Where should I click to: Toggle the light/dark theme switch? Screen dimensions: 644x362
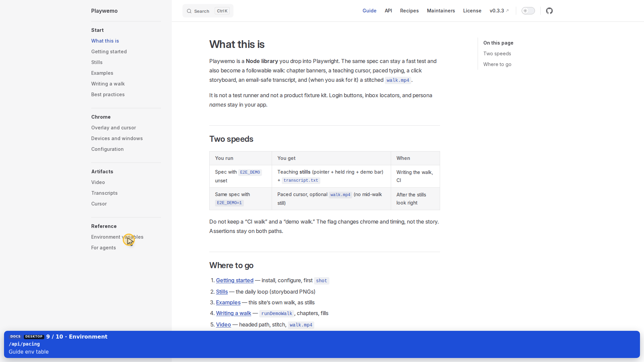528,11
